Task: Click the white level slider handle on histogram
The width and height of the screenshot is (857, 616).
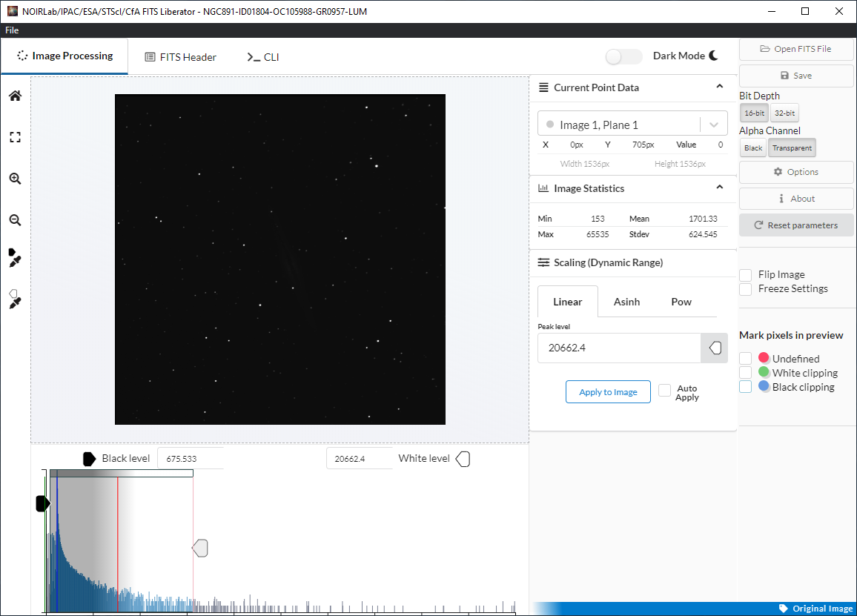Action: [200, 549]
